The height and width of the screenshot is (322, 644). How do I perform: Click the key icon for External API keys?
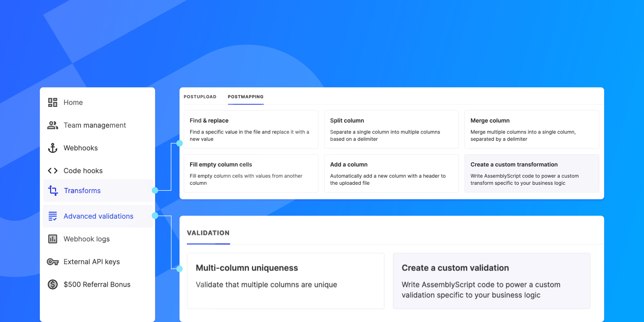53,261
